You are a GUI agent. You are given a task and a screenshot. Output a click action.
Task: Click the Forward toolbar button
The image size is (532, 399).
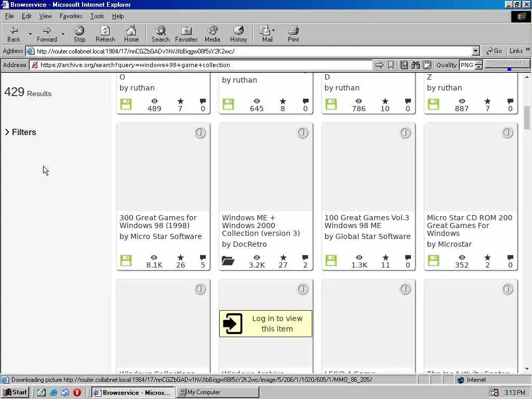47,34
